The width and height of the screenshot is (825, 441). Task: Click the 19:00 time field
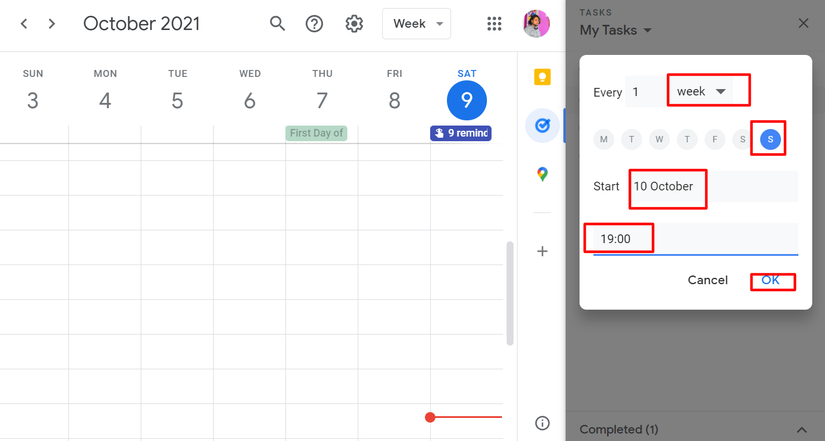[696, 239]
